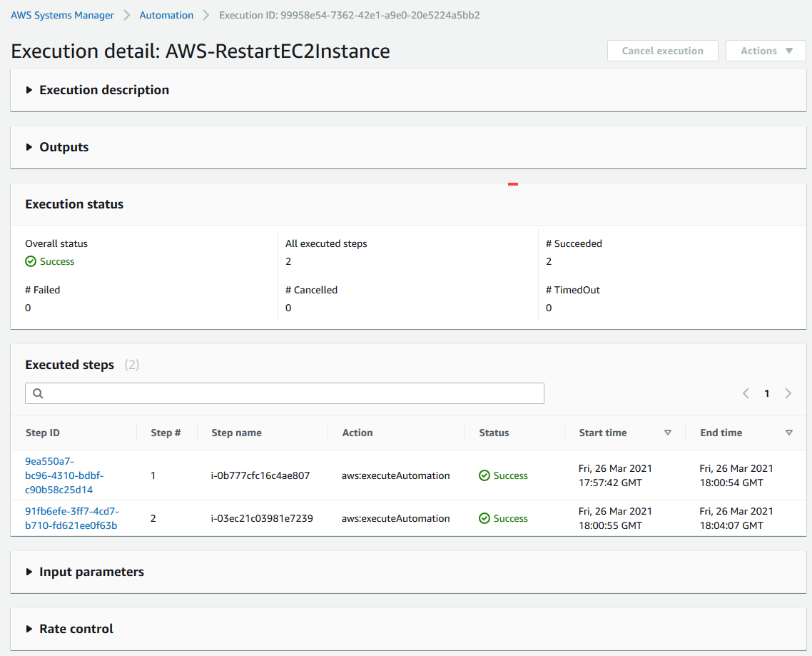The width and height of the screenshot is (812, 656).
Task: Click the Overall status success check icon
Action: click(31, 262)
